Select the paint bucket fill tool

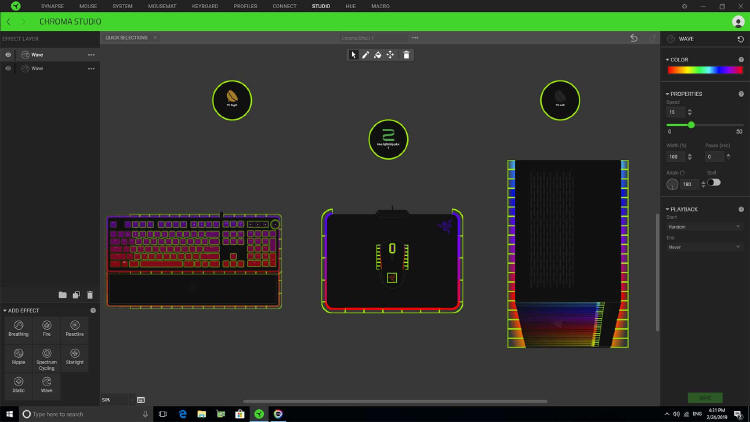pyautogui.click(x=378, y=55)
